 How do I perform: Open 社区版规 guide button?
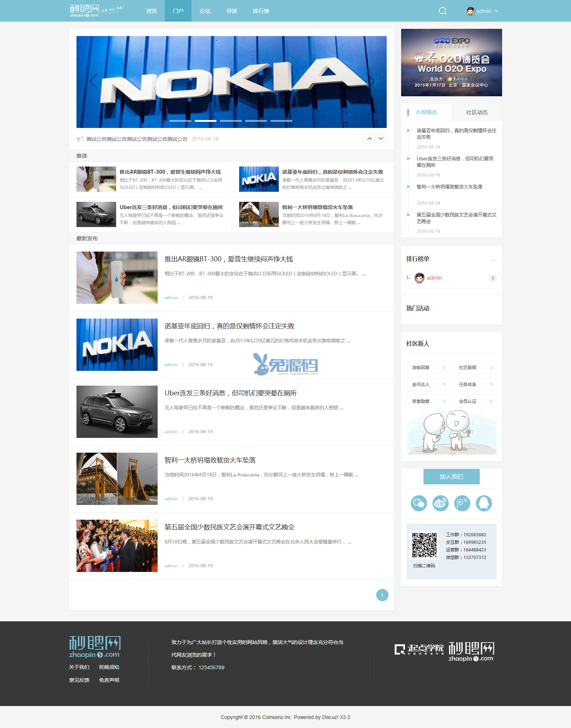pyautogui.click(x=475, y=368)
